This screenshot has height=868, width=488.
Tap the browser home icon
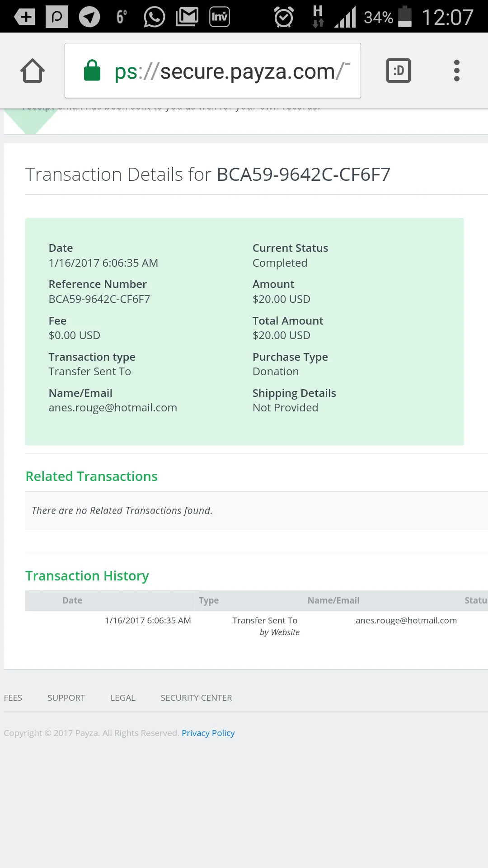pyautogui.click(x=33, y=71)
